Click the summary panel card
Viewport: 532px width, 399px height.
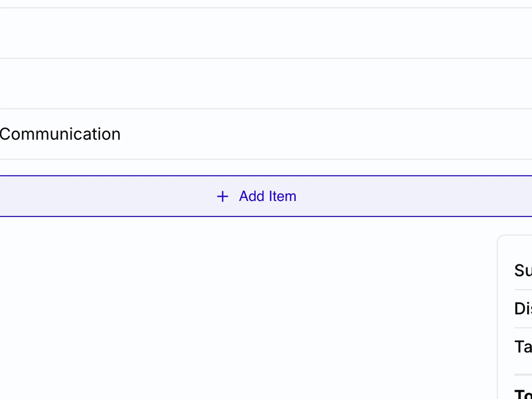pos(515,316)
